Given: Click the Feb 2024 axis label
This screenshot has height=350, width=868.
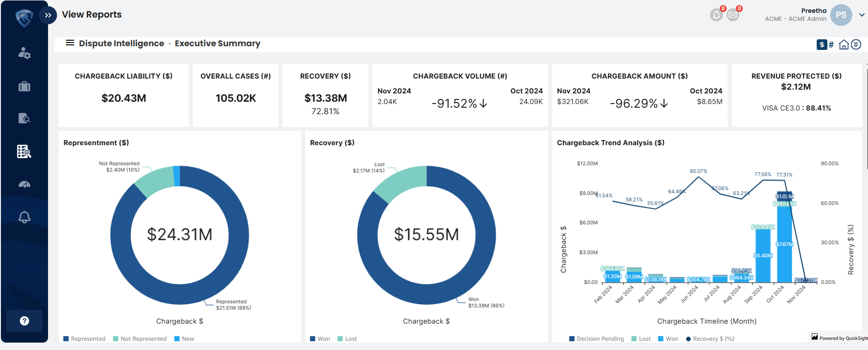Looking at the screenshot, I should pyautogui.click(x=603, y=295).
